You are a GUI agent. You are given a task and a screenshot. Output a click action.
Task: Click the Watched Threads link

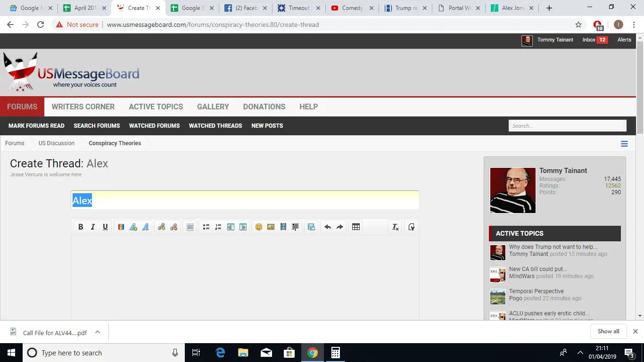pyautogui.click(x=215, y=126)
